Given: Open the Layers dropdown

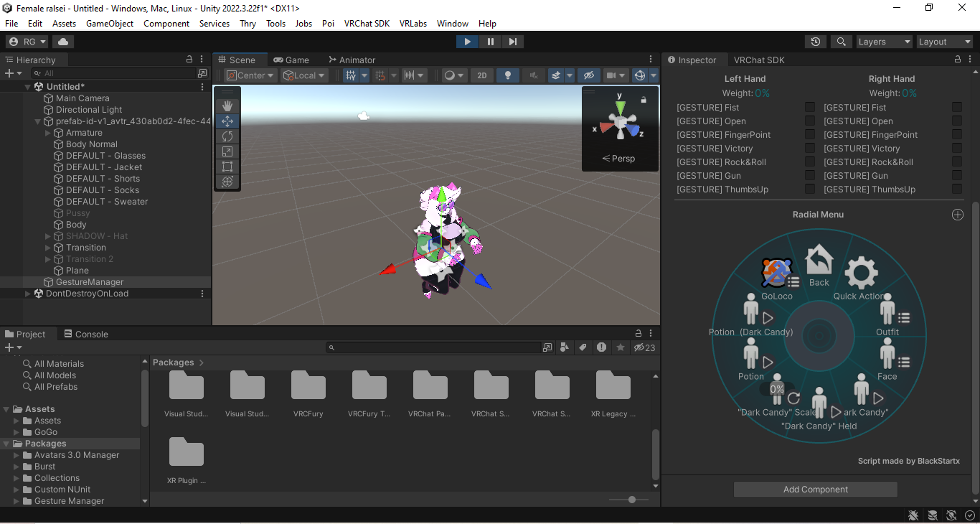Looking at the screenshot, I should tap(885, 42).
